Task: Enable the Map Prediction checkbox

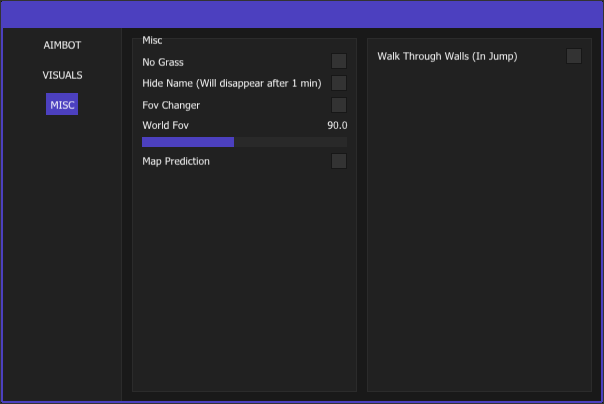Action: pos(339,161)
